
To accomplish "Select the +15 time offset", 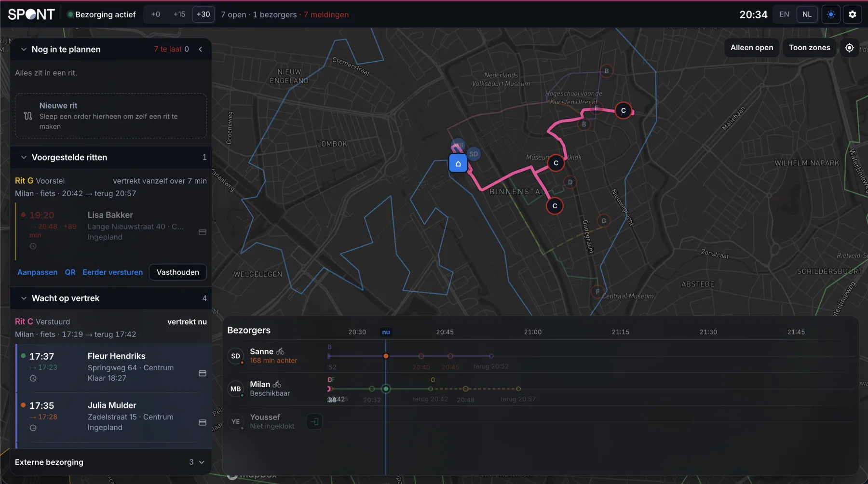I will 179,14.
